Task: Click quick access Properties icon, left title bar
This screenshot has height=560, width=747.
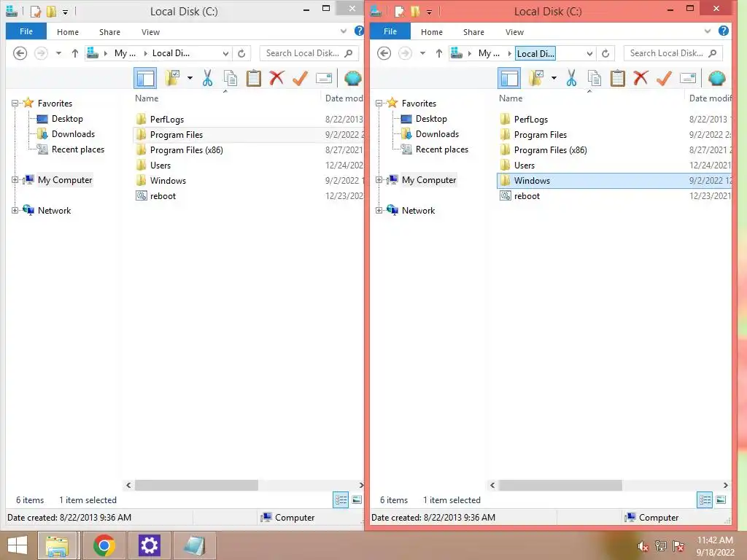Action: coord(36,12)
